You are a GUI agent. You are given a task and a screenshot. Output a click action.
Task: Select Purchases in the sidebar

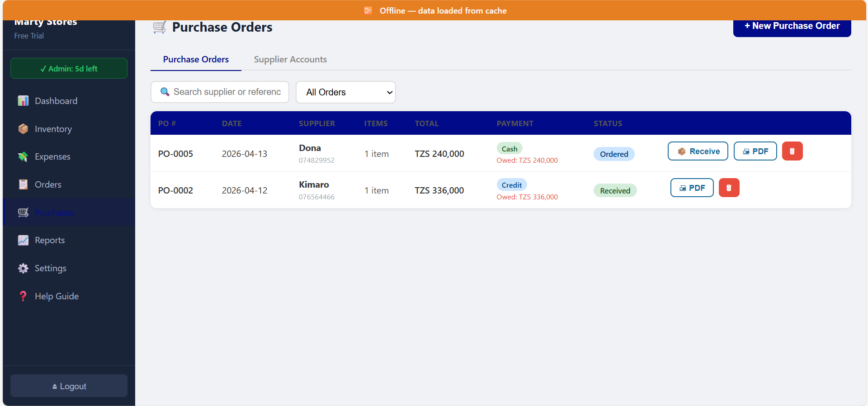[x=54, y=212]
